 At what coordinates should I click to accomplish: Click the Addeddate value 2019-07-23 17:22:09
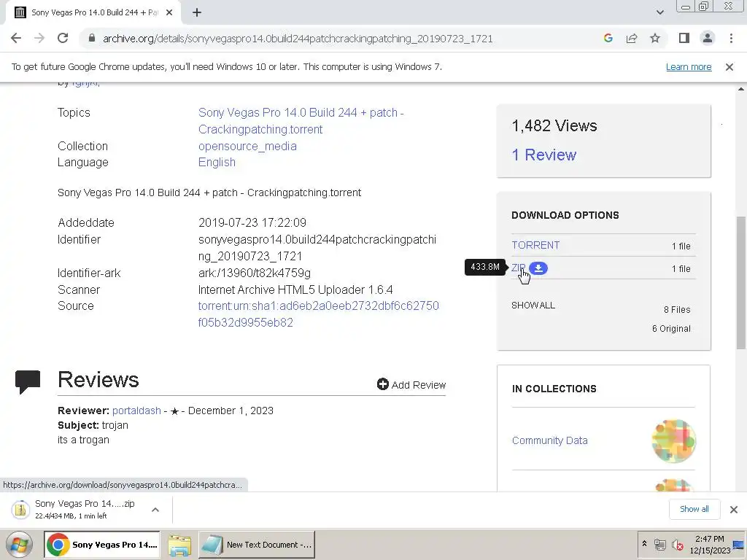tap(252, 223)
